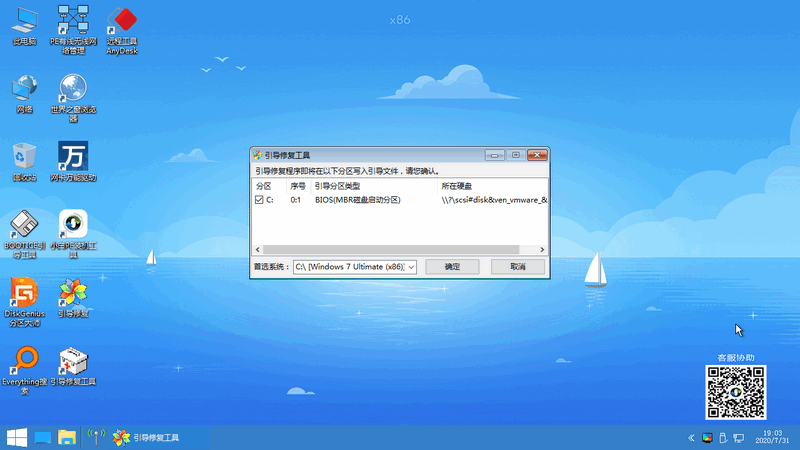The width and height of the screenshot is (800, 450).
Task: Open the AnyDesk remote tool icon
Action: coord(123,22)
